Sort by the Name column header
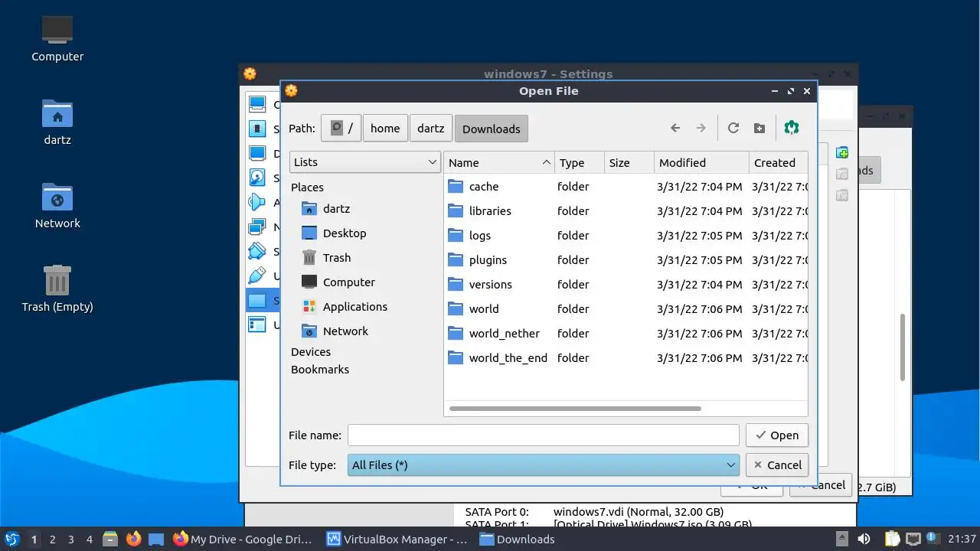 pyautogui.click(x=499, y=162)
